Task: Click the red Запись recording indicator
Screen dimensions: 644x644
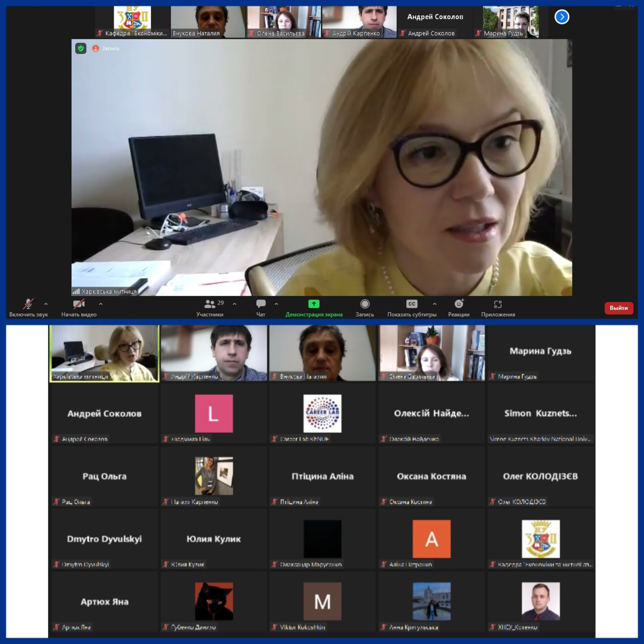Action: (x=96, y=48)
